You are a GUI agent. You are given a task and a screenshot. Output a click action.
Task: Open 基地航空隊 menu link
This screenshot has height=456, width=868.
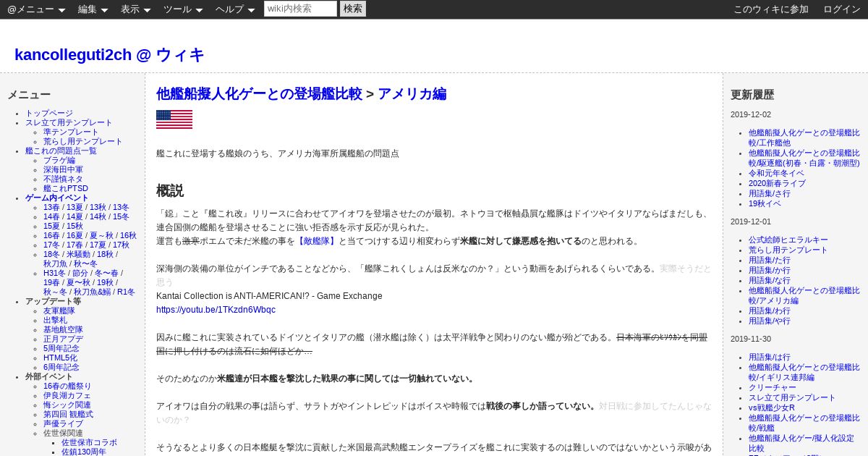pos(63,330)
